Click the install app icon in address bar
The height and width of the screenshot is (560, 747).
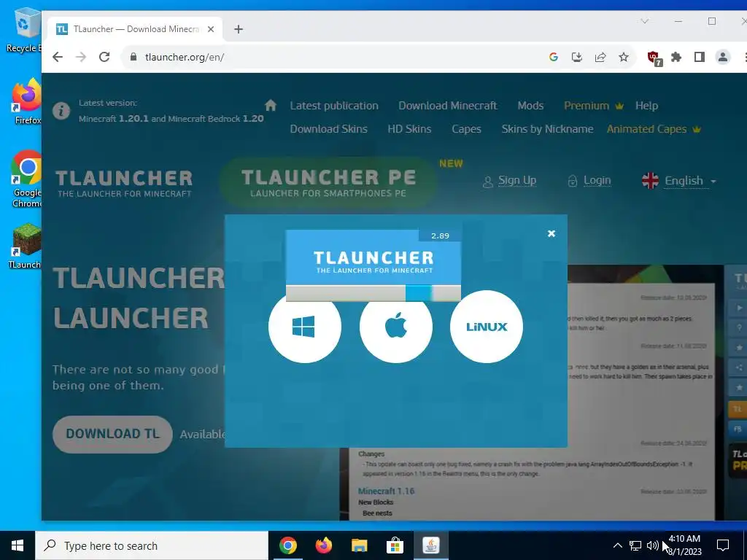(576, 57)
